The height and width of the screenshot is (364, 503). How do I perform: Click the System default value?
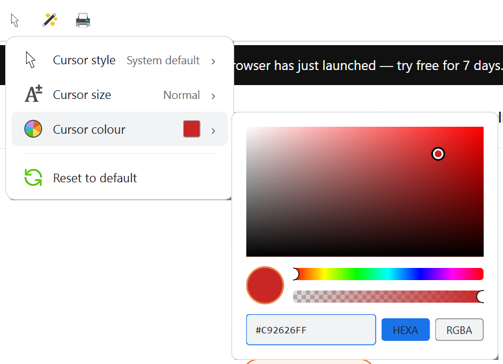(x=163, y=61)
